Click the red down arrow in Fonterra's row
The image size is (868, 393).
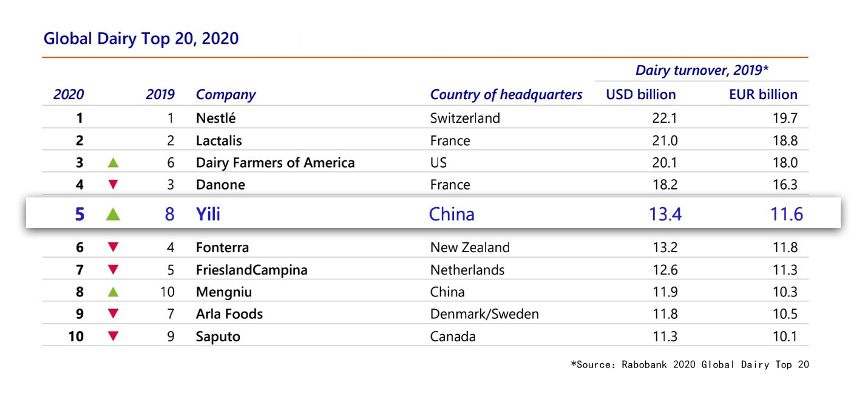[x=113, y=247]
